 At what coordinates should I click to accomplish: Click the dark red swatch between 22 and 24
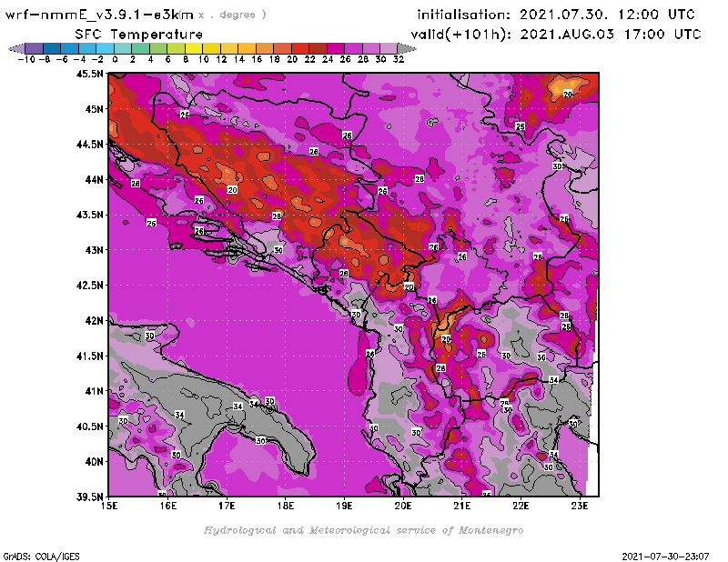[x=318, y=48]
